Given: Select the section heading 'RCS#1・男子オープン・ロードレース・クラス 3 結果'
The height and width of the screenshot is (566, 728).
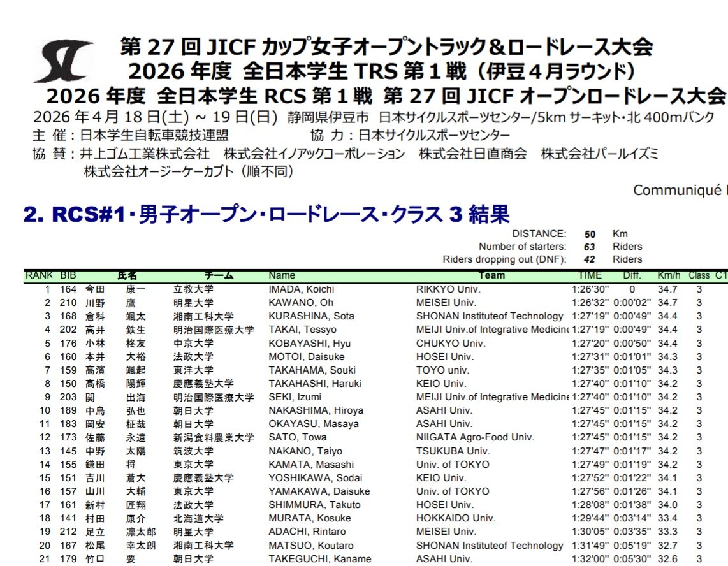Looking at the screenshot, I should (281, 214).
